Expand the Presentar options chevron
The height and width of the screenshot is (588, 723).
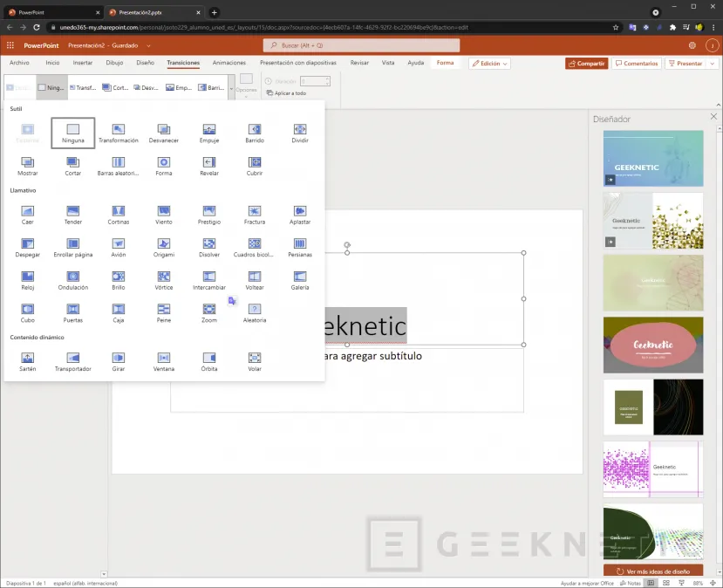pos(713,64)
